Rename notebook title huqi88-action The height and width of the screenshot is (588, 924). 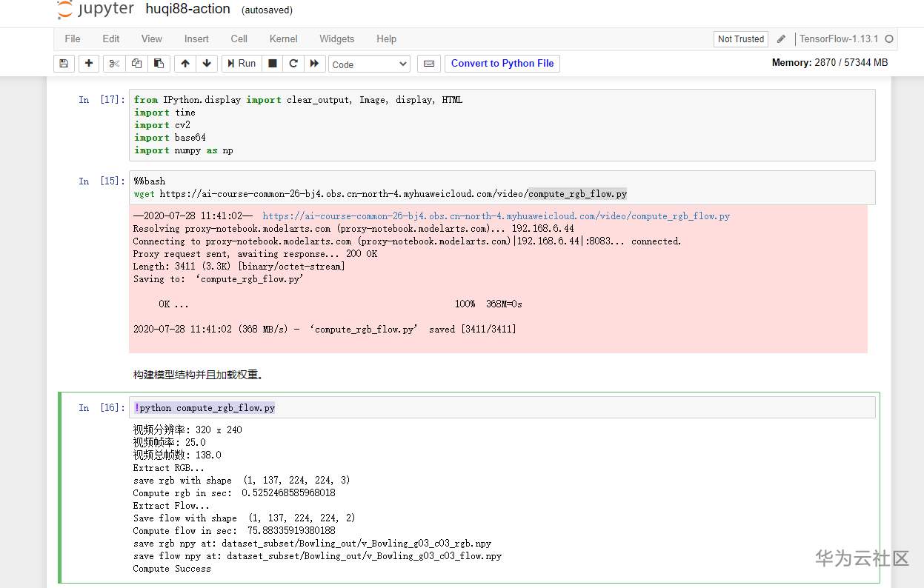tap(188, 10)
